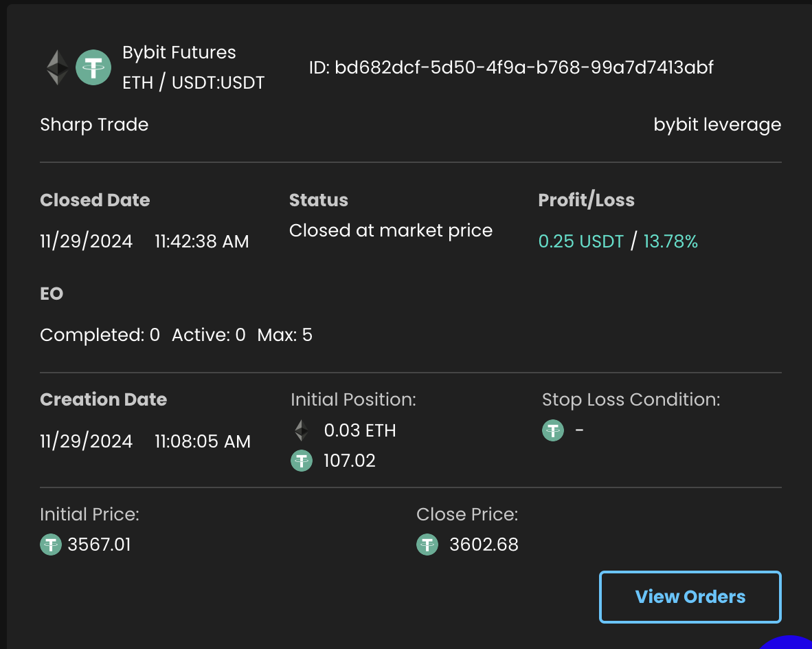Click the Tether logo beside Bybit Futures

[x=93, y=67]
